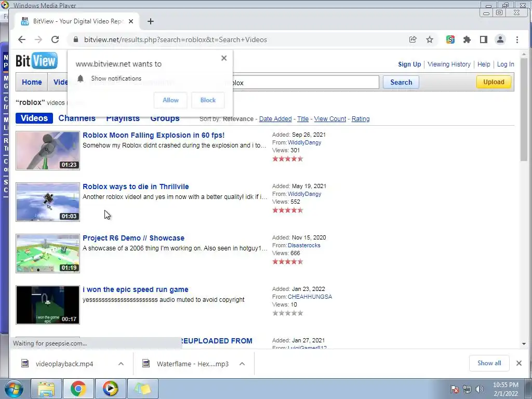Expand videoplayback.mp4 download options
This screenshot has height=399, width=532.
(121, 364)
